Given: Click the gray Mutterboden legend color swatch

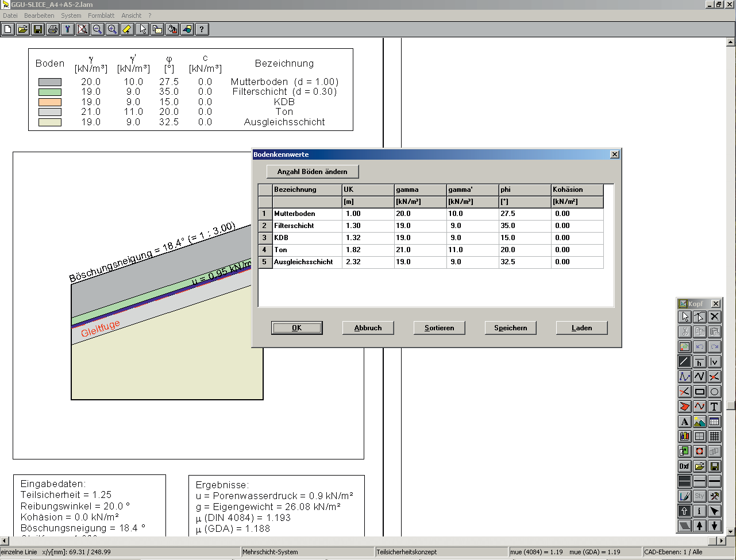Looking at the screenshot, I should (x=50, y=82).
